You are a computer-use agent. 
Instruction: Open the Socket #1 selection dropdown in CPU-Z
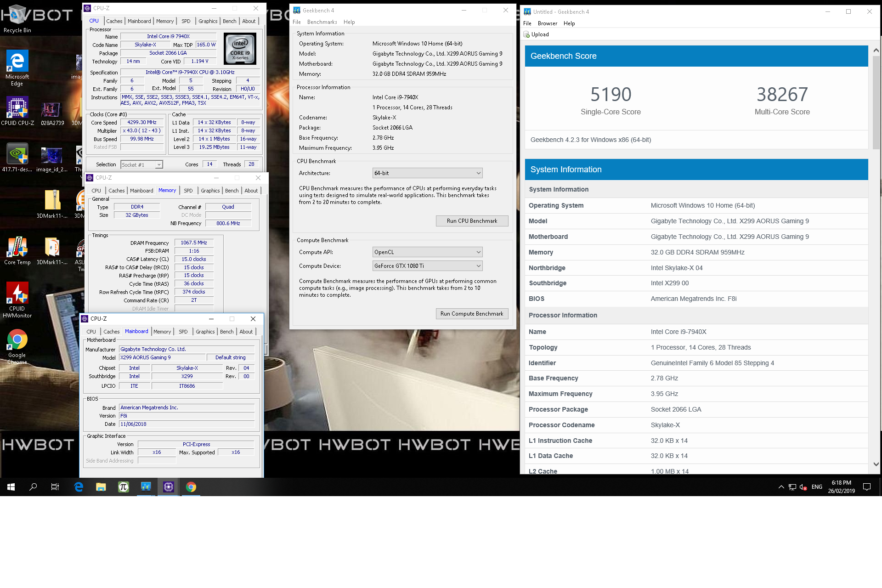coord(141,164)
